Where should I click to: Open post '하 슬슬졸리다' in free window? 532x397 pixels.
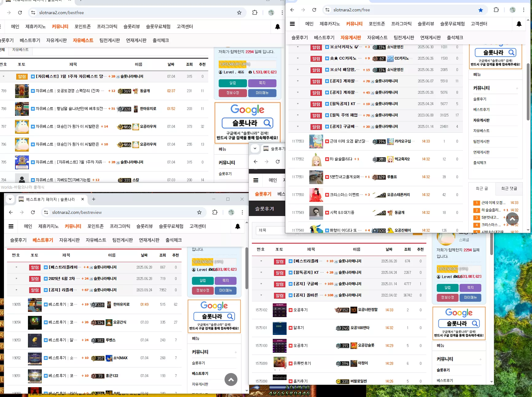coord(341,159)
